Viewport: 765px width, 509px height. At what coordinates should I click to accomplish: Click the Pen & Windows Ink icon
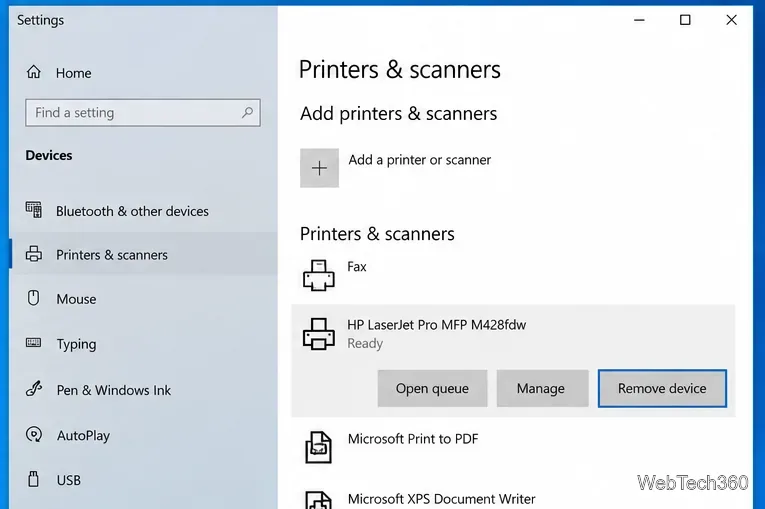tap(34, 389)
